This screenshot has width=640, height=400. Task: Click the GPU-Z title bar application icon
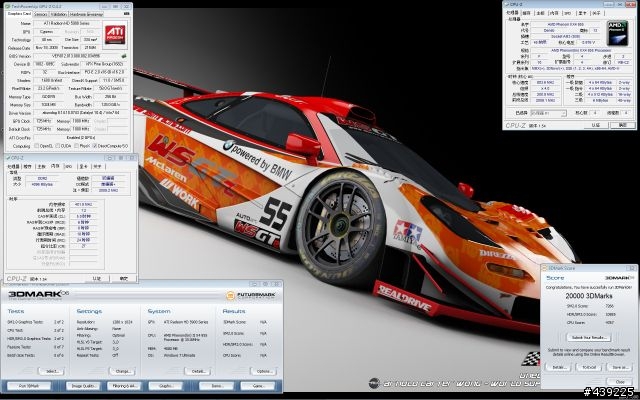(x=8, y=7)
